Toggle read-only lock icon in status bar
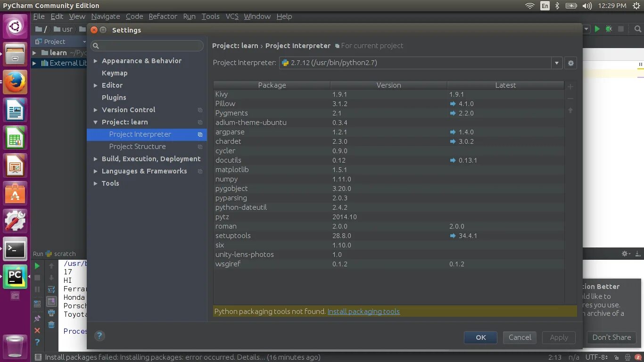This screenshot has height=362, width=644. click(616, 357)
